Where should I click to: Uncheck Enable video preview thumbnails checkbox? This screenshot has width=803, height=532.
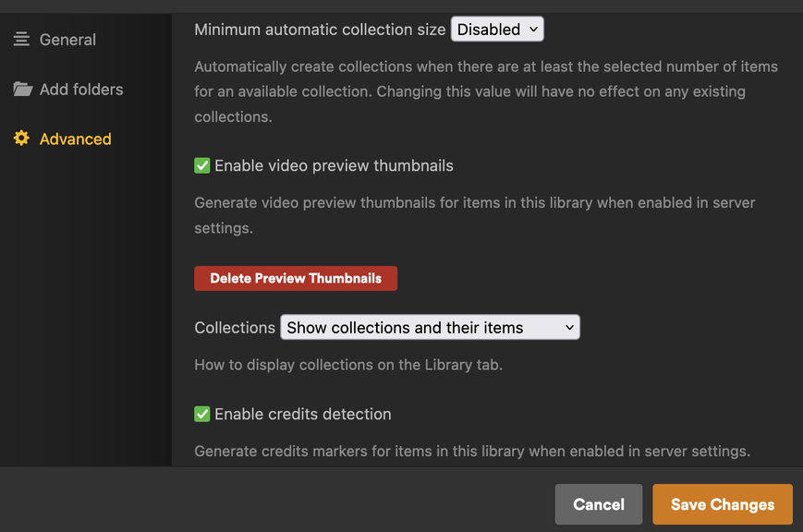[x=202, y=166]
